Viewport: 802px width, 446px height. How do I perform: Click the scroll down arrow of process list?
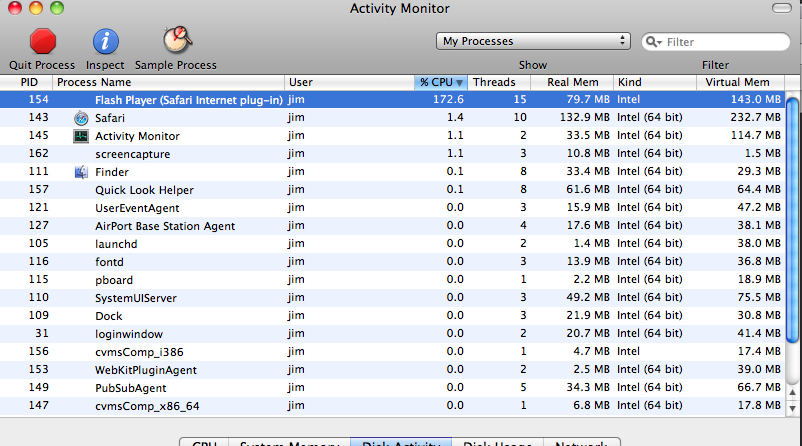point(792,408)
